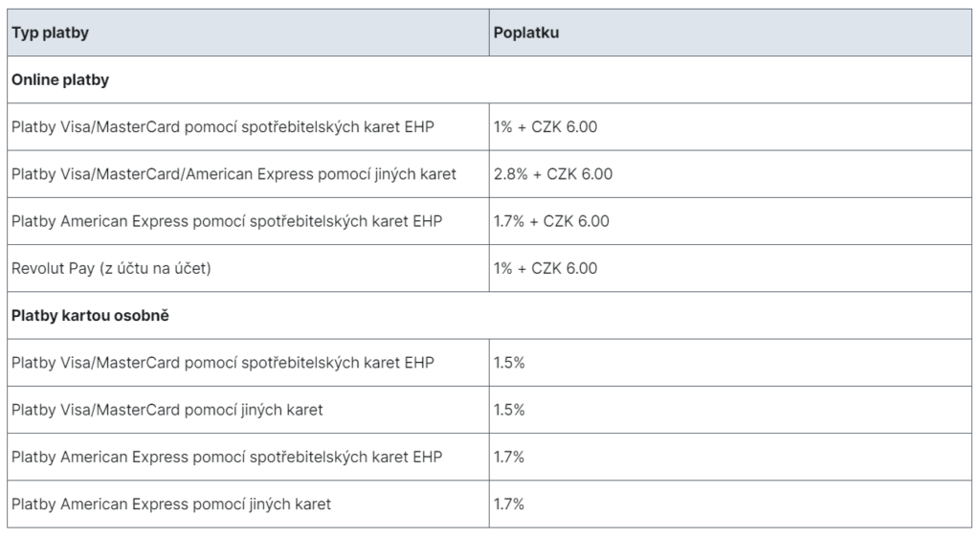
Task: Click fee for online Visa/MasterCard EHP consumer cards
Action: pos(546,127)
